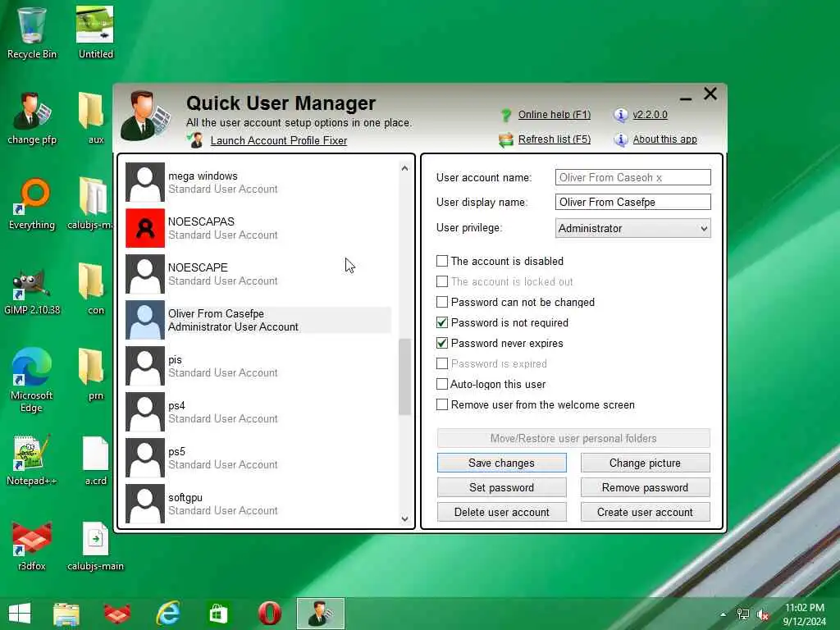Click the muted volume tray icon

point(762,614)
